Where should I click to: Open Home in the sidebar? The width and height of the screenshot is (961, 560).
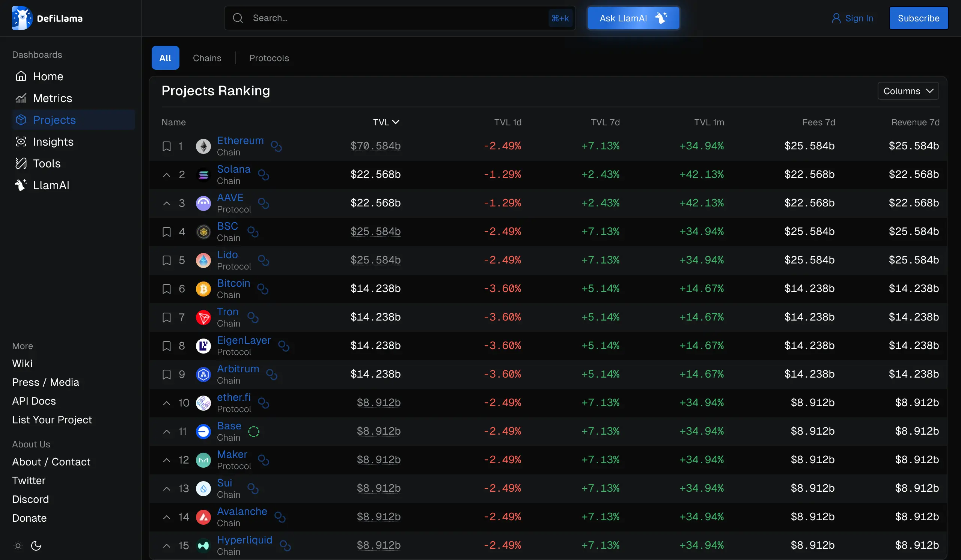point(73,76)
